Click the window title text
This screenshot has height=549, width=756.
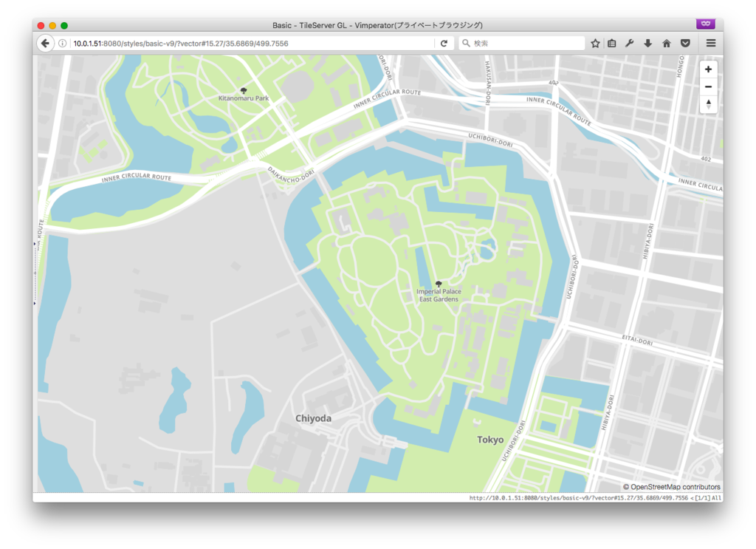pos(377,25)
